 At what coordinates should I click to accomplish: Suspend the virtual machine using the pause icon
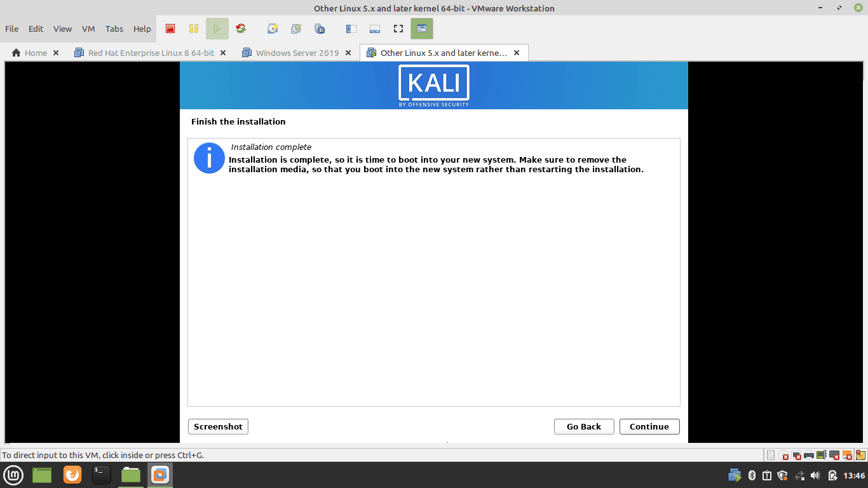pos(194,29)
